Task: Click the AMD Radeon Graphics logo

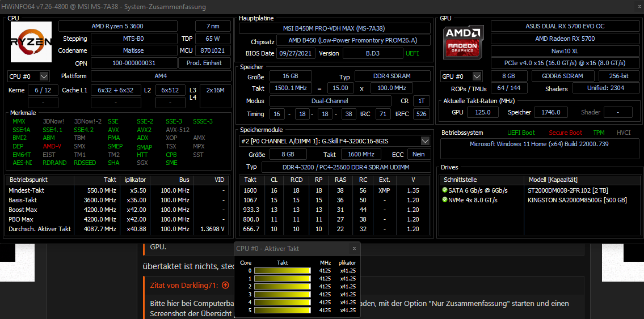Action: (x=464, y=42)
